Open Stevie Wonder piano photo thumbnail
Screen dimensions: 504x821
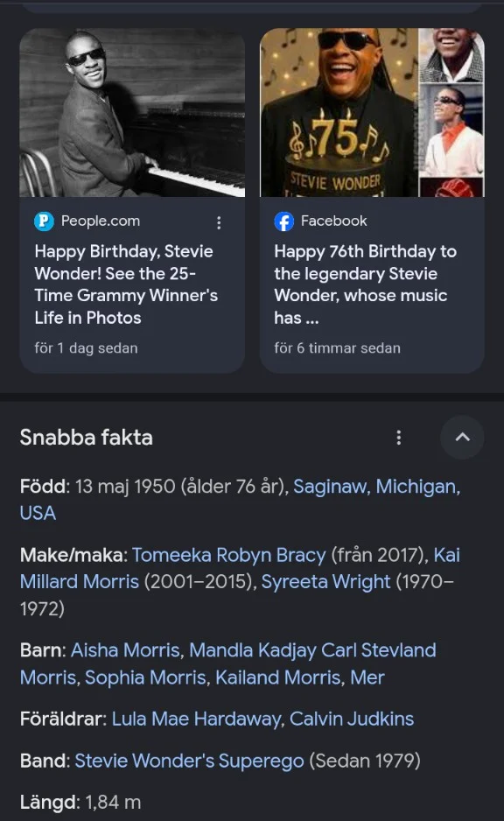(x=132, y=113)
